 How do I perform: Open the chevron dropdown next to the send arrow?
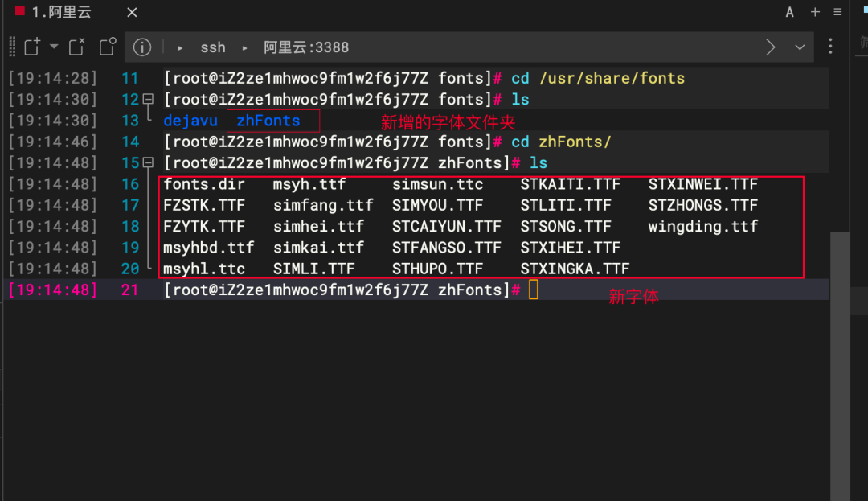click(x=800, y=47)
